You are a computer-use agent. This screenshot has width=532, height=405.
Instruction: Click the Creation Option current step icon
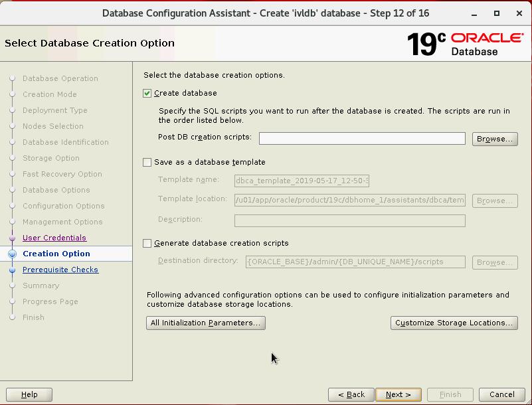tap(12, 254)
